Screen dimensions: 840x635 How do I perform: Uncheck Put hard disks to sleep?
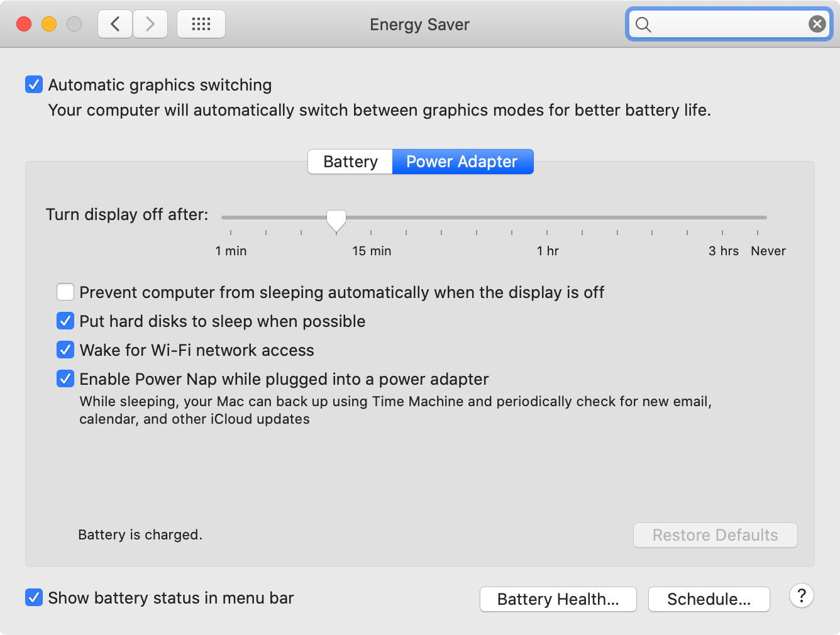65,321
